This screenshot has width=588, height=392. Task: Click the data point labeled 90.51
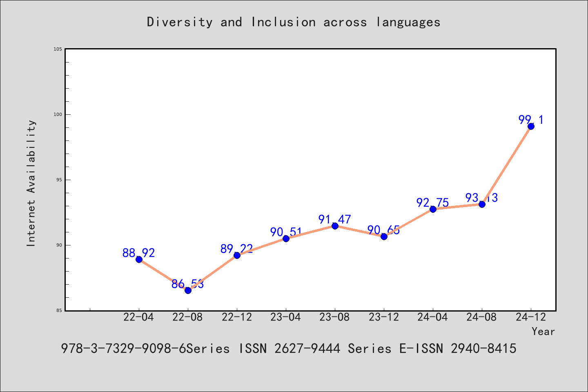[286, 238]
